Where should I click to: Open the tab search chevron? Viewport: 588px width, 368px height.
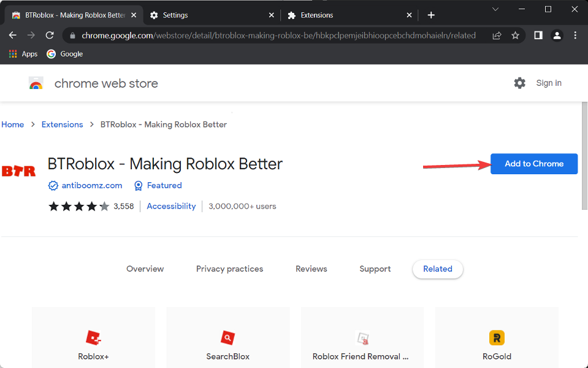[495, 9]
